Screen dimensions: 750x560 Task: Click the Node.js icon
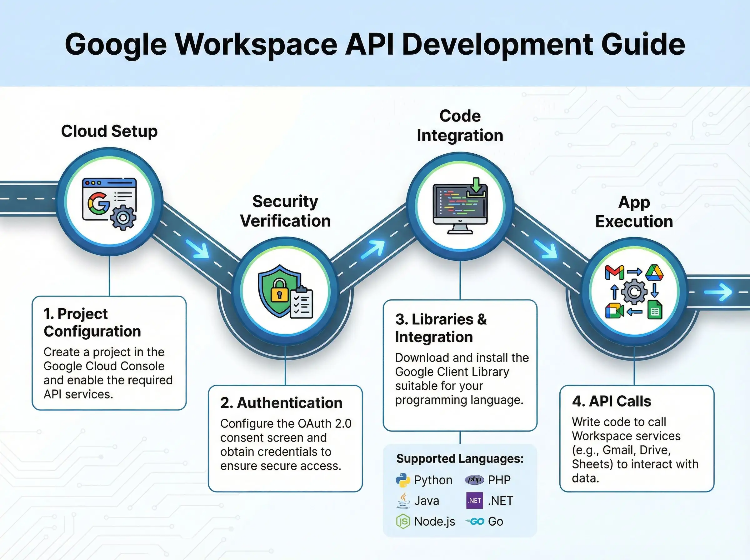click(x=403, y=521)
